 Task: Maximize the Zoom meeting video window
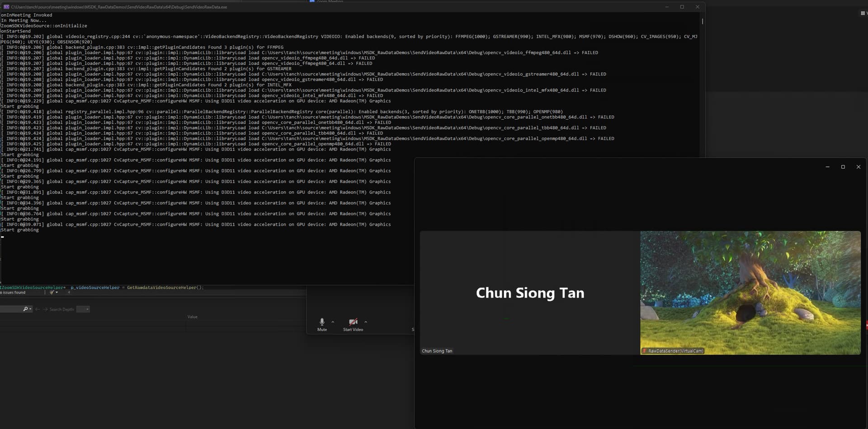point(843,167)
